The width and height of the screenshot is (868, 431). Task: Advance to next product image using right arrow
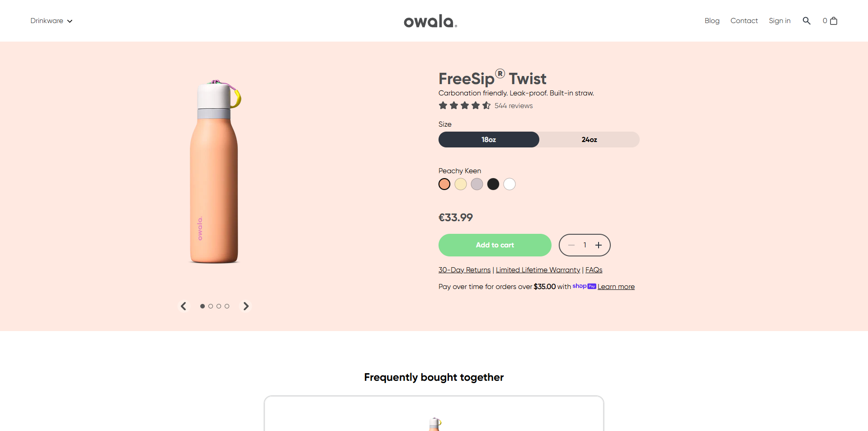tap(245, 306)
